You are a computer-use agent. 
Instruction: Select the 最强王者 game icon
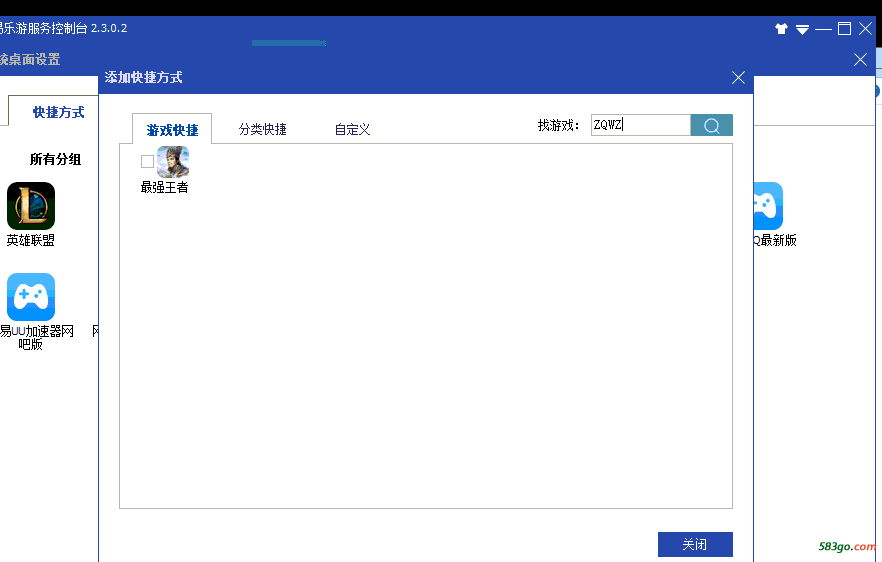[x=172, y=162]
